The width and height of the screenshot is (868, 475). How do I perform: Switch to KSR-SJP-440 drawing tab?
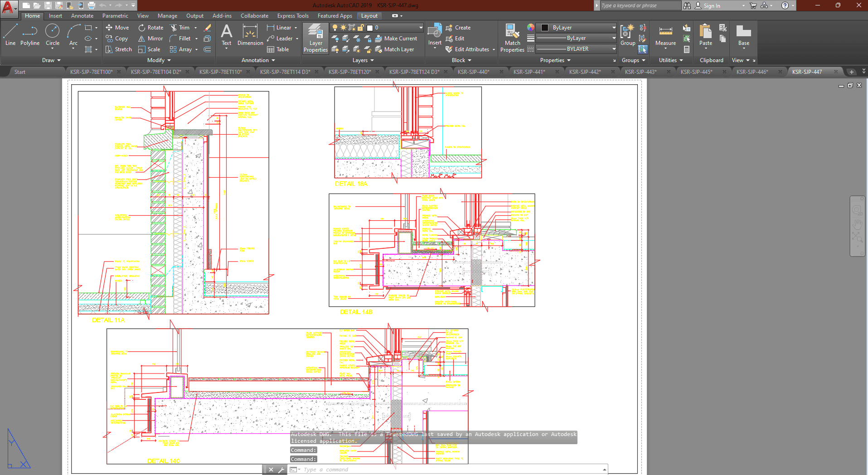(x=473, y=72)
